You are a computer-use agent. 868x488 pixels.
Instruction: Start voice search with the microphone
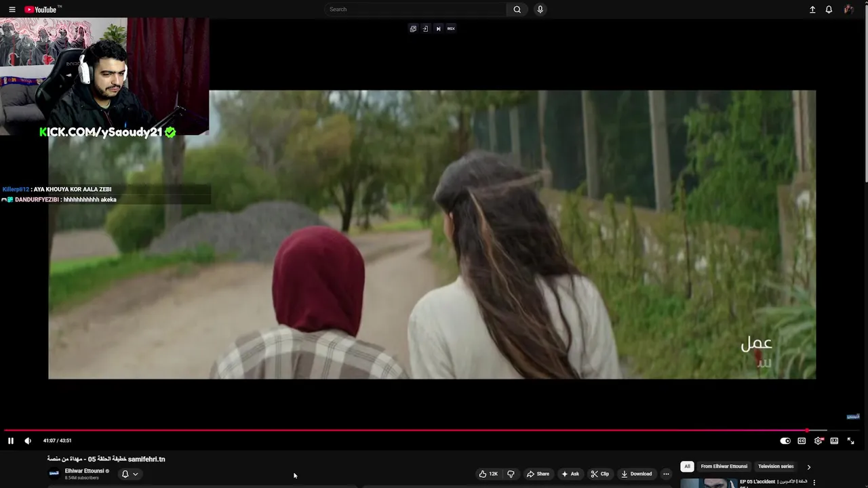[x=540, y=9]
